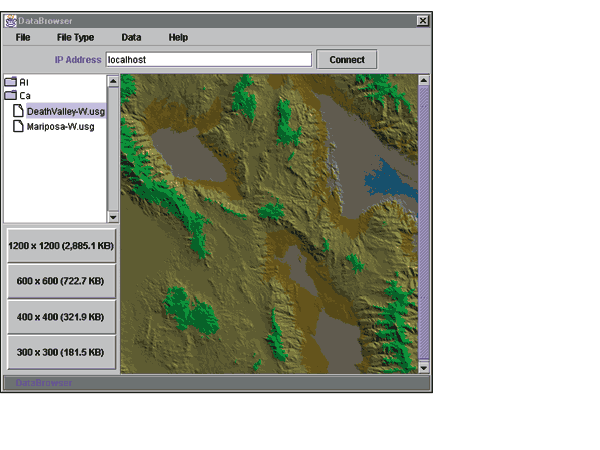
Task: Pick the 300 x 300 (181.5 KB) size
Action: click(x=60, y=352)
